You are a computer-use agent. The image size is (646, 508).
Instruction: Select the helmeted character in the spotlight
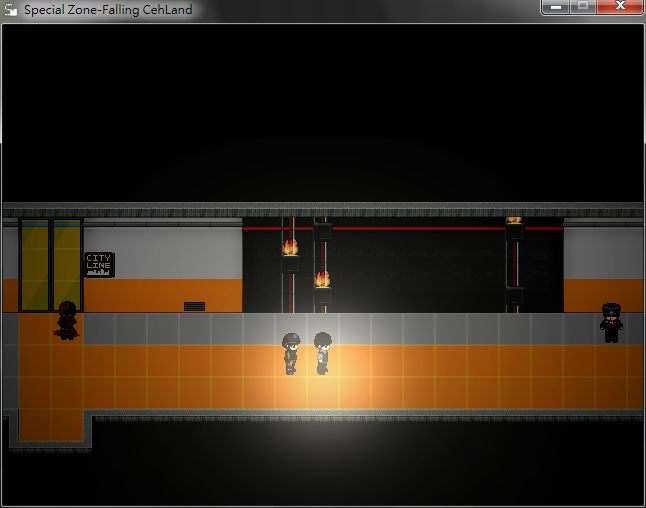(x=291, y=353)
